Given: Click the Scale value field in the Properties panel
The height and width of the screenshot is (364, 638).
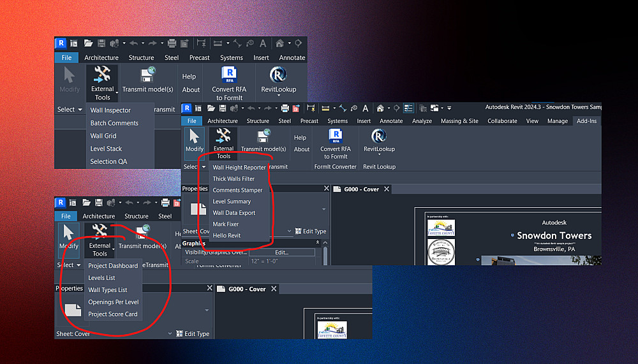Looking at the screenshot, I should [281, 261].
